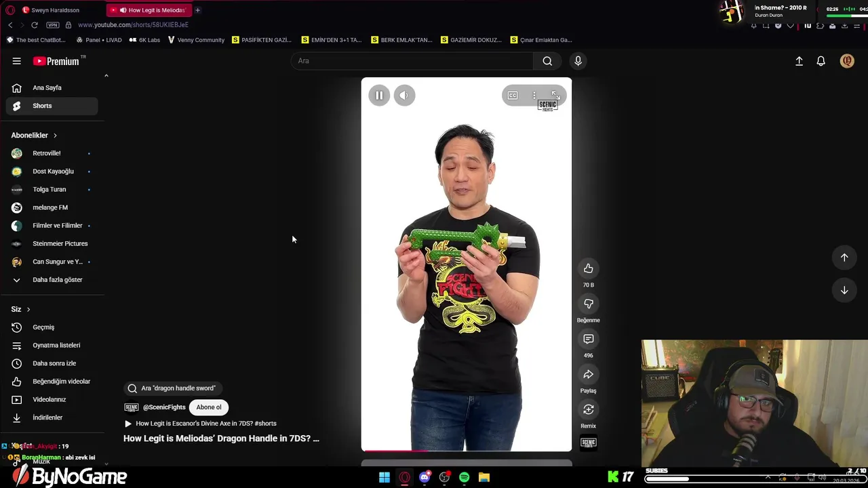
Task: Enter fullscreen on the Short
Action: (x=555, y=96)
